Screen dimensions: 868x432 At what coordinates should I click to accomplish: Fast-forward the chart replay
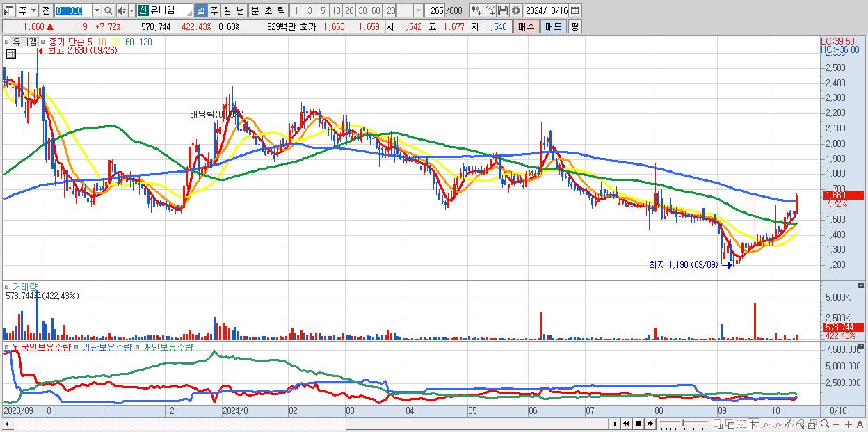point(650,424)
